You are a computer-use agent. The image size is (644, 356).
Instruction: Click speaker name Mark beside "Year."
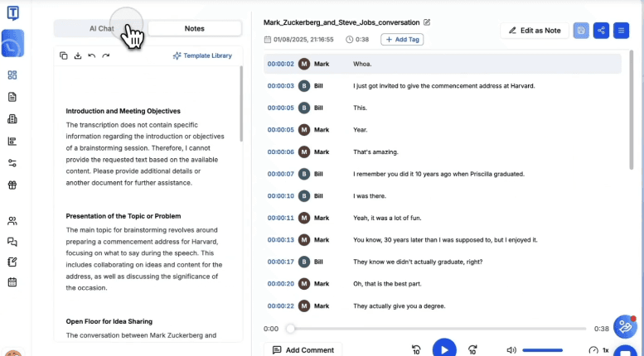[322, 130]
